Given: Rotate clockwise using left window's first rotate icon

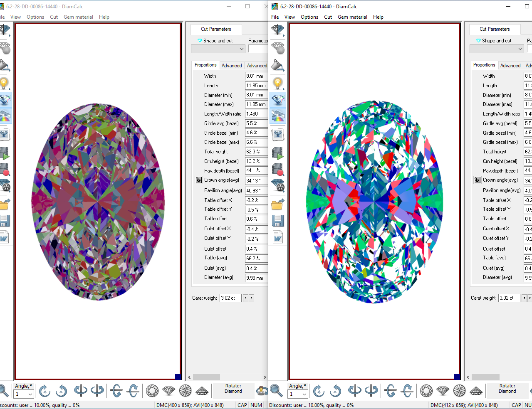Looking at the screenshot, I should (45, 391).
